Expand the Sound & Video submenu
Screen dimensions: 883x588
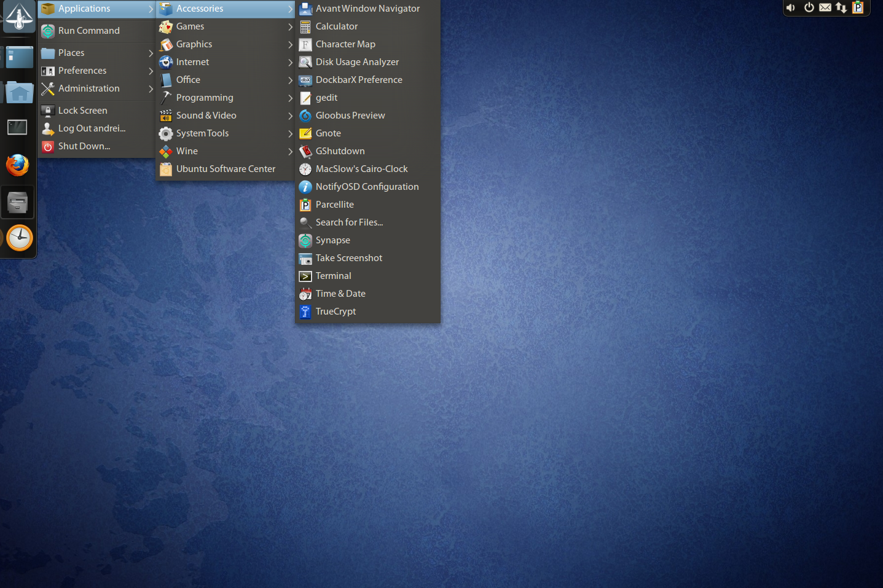point(206,115)
